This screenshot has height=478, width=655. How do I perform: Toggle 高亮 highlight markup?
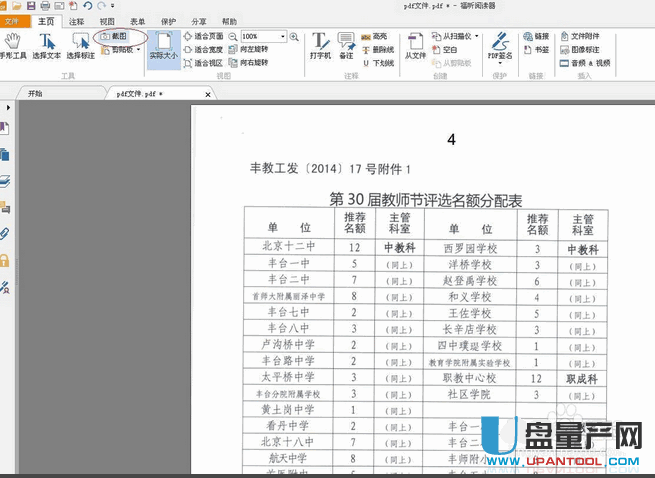[373, 36]
